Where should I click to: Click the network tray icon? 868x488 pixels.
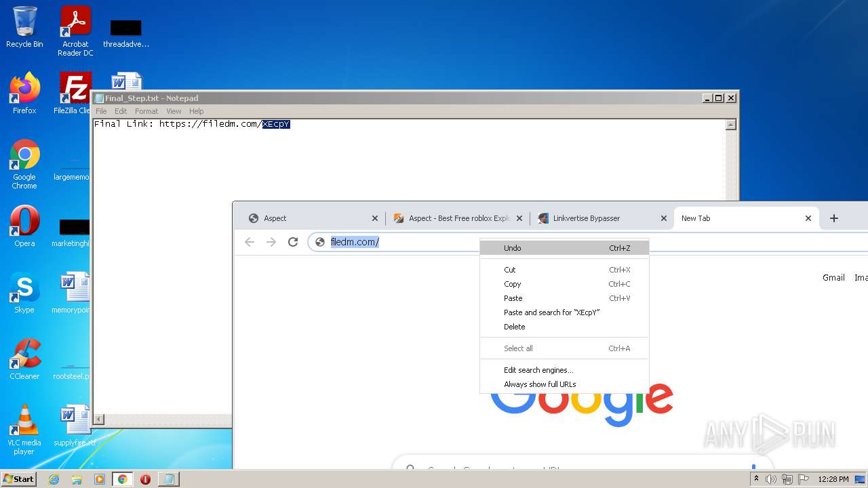click(787, 479)
